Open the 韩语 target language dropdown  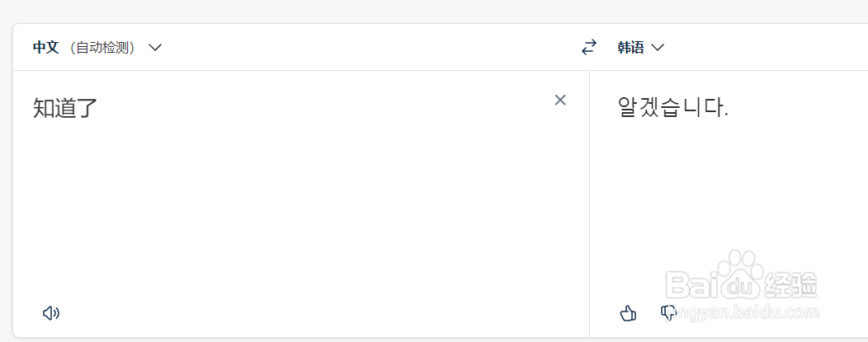[631, 48]
